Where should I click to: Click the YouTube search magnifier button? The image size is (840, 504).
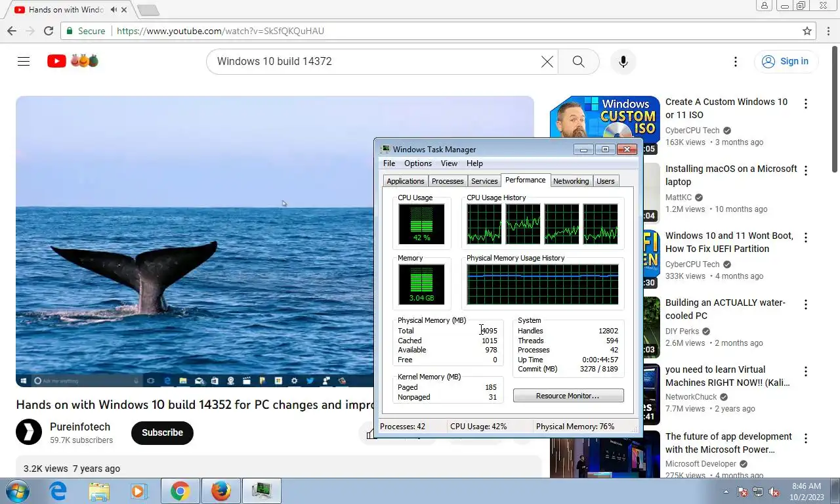[x=578, y=61]
